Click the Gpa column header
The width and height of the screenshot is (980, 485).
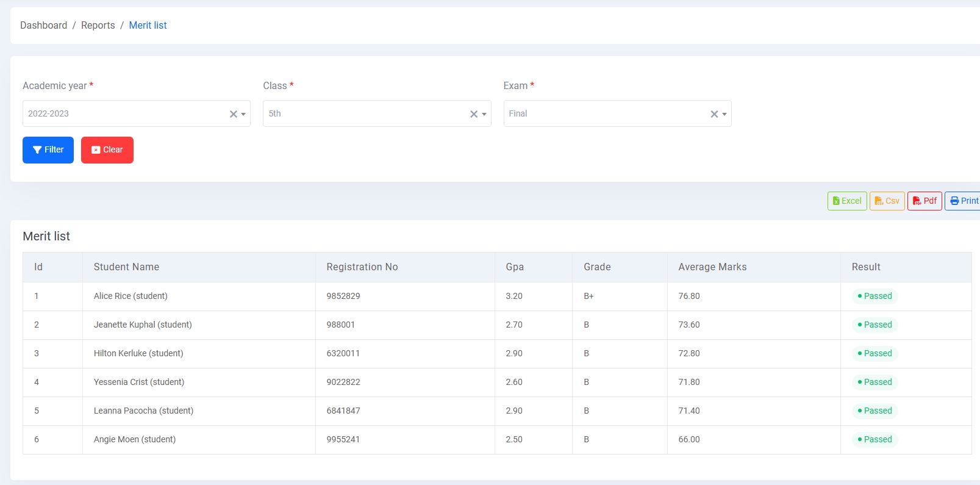[515, 267]
